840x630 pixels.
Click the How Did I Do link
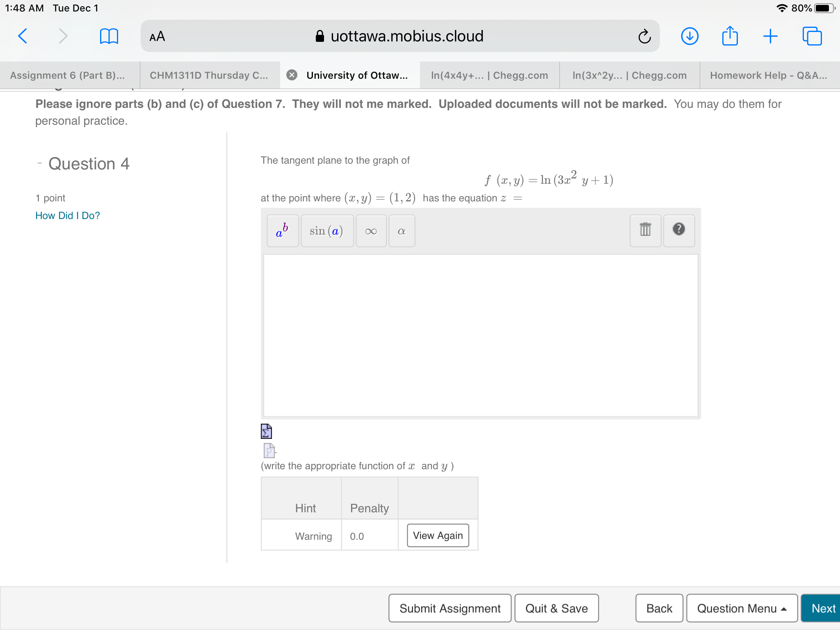pos(67,215)
